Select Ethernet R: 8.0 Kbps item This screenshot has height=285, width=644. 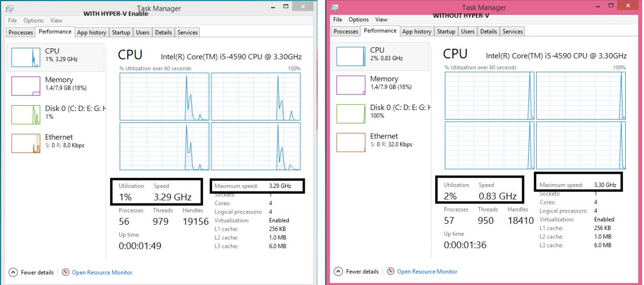[x=56, y=144]
